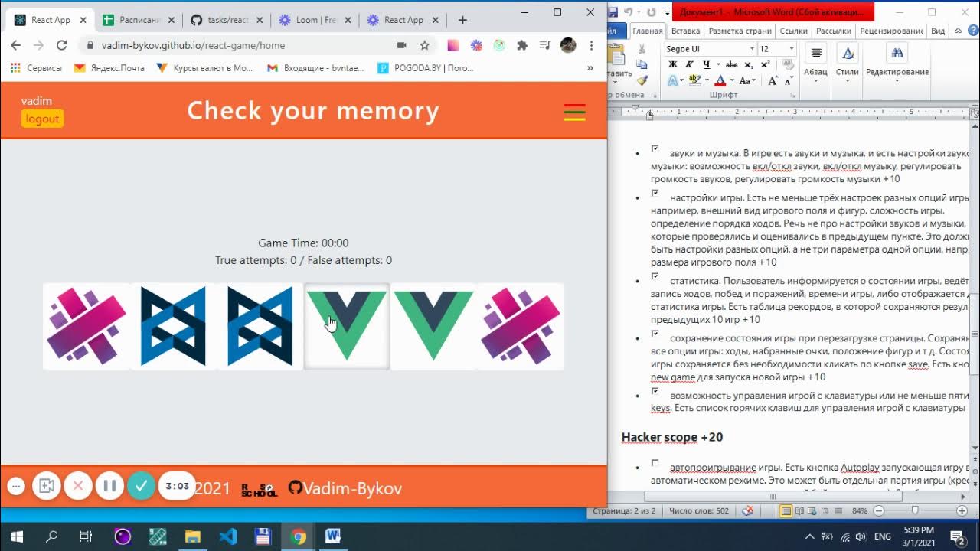Click the Loom camera toggle button

point(46,486)
